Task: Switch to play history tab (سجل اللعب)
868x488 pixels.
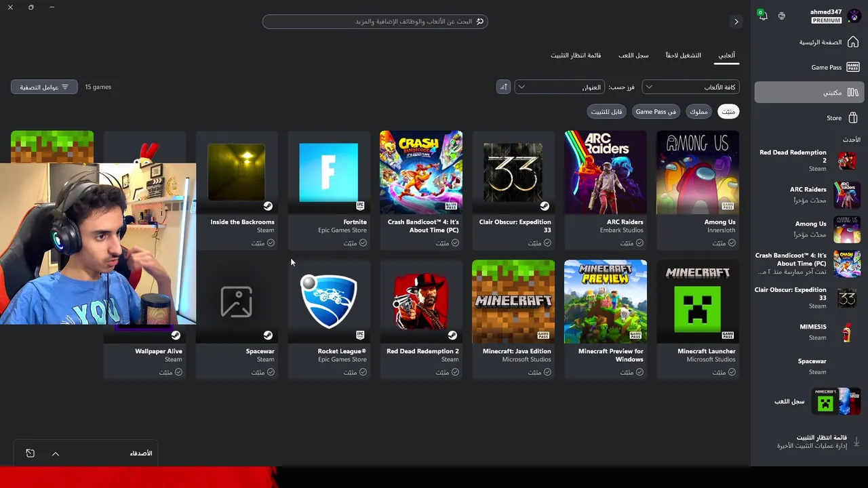Action: (x=633, y=55)
